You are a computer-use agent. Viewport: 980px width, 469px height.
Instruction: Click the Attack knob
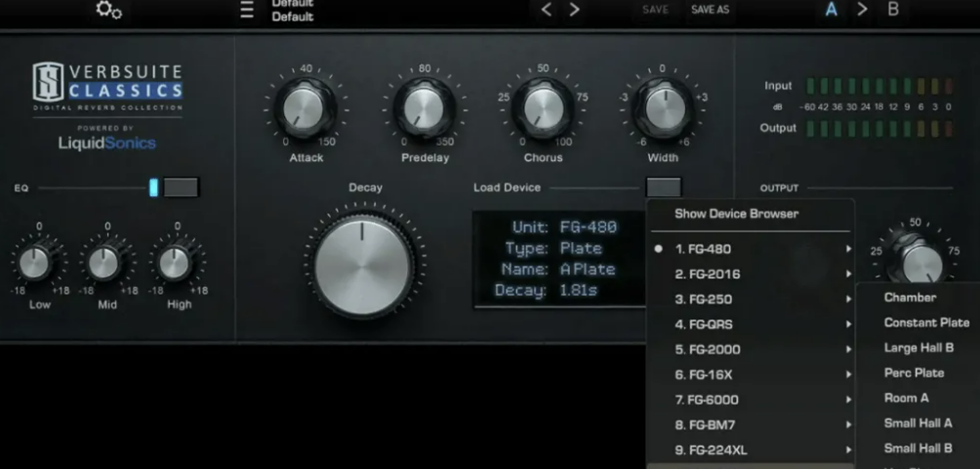(x=304, y=108)
